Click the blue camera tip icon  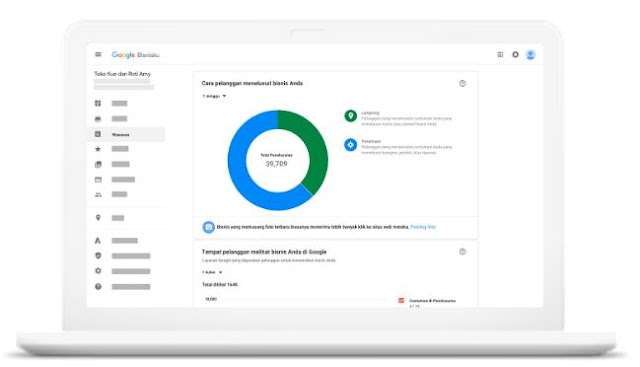click(x=209, y=227)
